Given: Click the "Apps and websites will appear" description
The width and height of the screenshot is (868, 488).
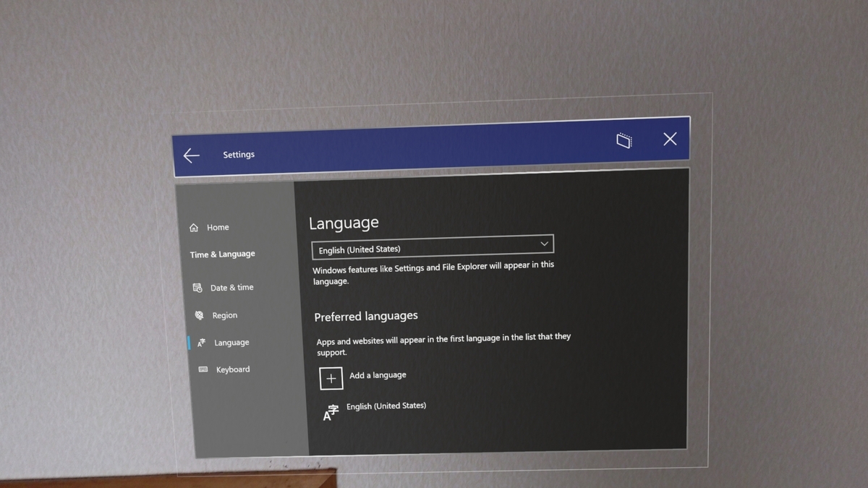Looking at the screenshot, I should [x=443, y=344].
